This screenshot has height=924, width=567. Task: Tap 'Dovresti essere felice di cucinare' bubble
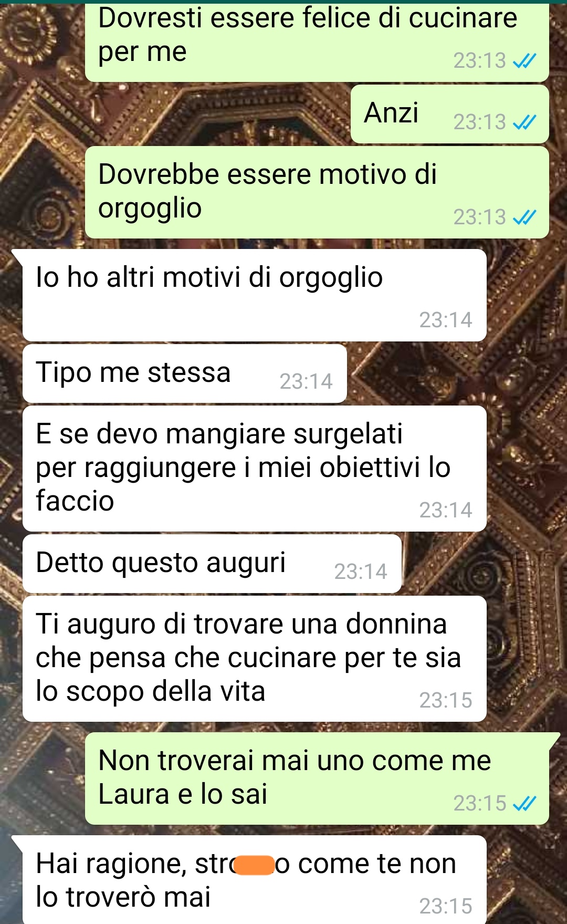click(317, 41)
